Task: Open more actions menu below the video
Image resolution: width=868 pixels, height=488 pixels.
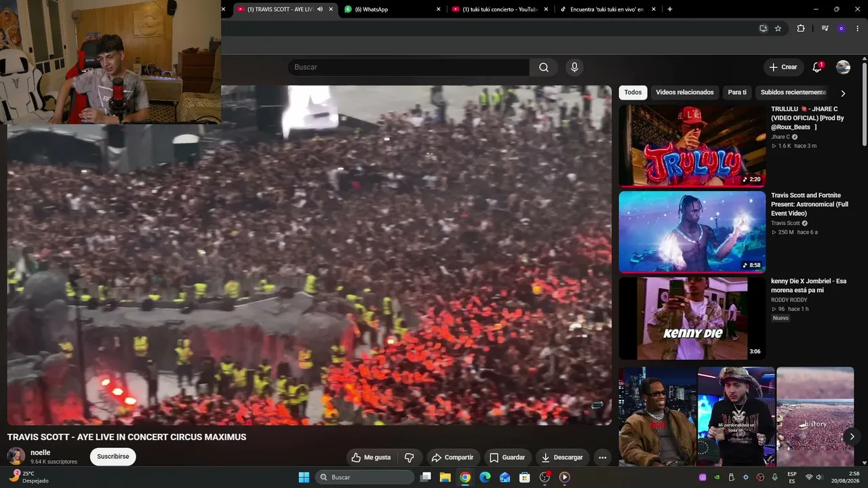Action: point(602,457)
